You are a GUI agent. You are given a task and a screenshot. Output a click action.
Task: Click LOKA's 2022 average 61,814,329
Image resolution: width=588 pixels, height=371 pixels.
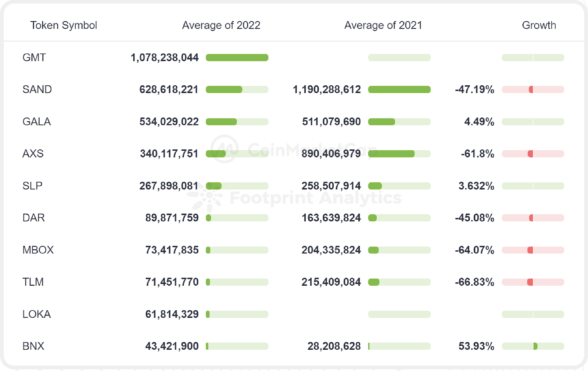(172, 314)
